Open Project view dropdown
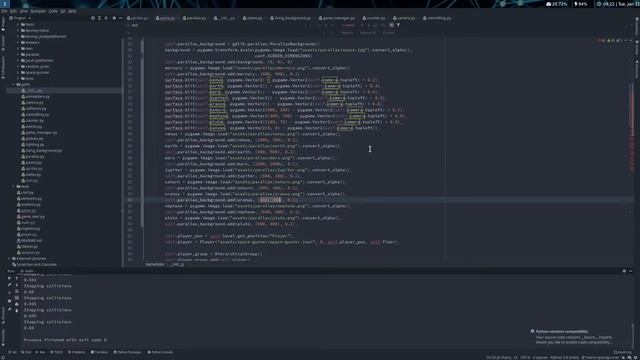Screen dimensions: 640x360 [20, 18]
